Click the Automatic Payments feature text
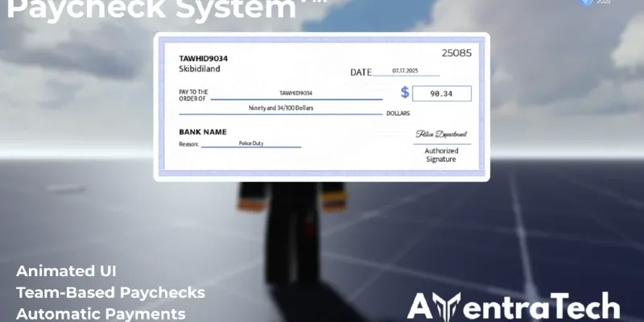 click(101, 314)
